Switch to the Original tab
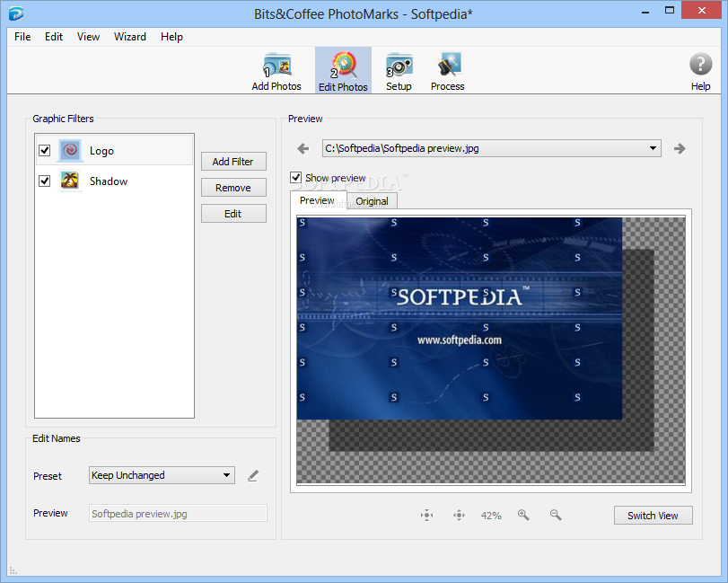 pos(372,201)
